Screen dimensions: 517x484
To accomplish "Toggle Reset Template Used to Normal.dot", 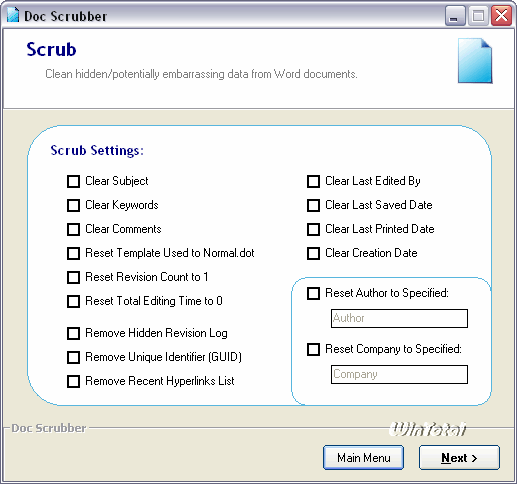I will click(73, 254).
